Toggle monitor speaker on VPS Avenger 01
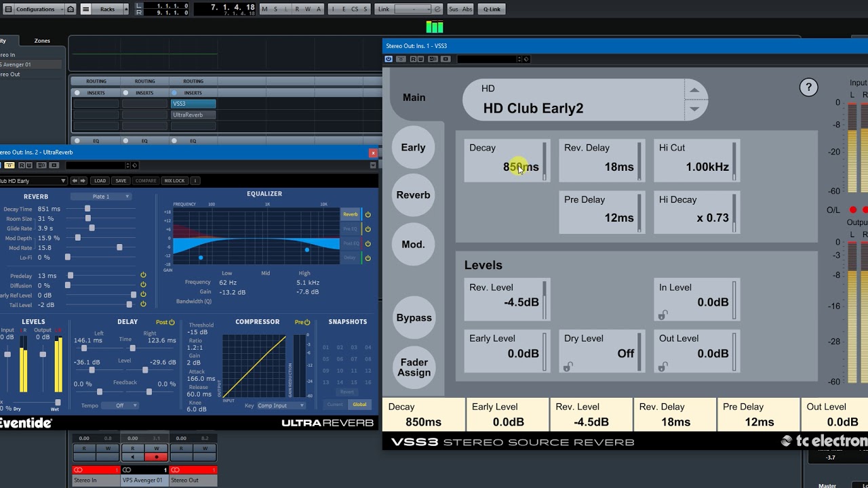The height and width of the screenshot is (488, 868). point(133,457)
